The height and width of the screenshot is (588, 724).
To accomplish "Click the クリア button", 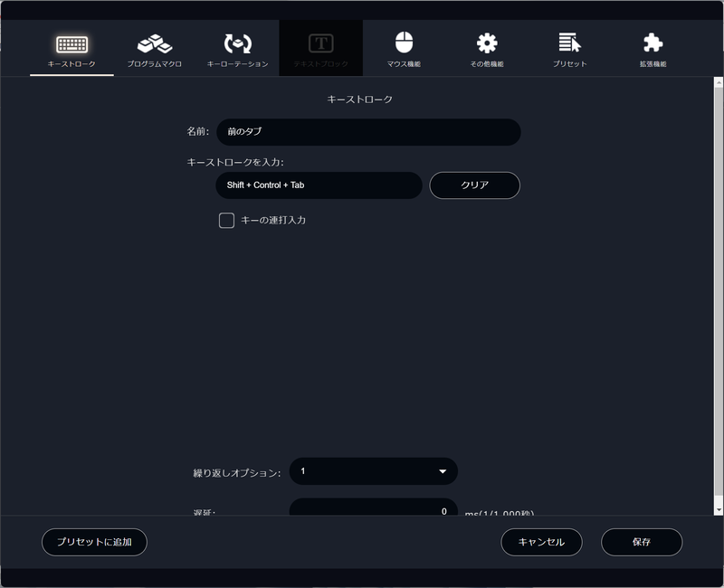I will [474, 185].
